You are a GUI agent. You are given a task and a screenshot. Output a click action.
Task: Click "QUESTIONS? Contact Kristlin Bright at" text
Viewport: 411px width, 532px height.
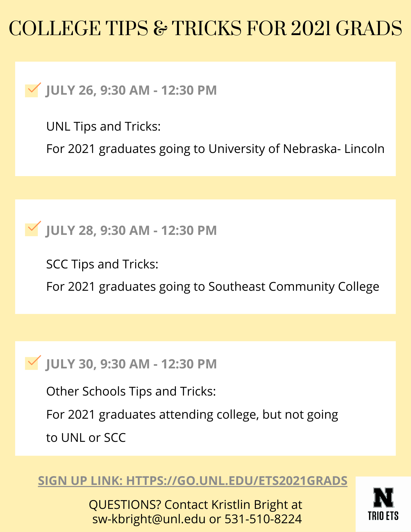(196, 505)
